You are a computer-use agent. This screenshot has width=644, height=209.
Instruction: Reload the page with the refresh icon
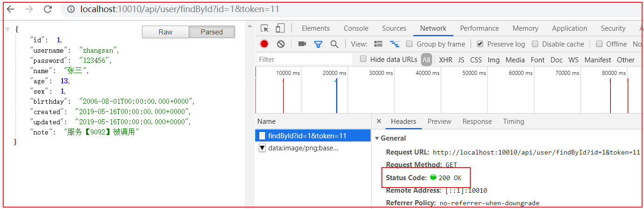click(x=47, y=9)
